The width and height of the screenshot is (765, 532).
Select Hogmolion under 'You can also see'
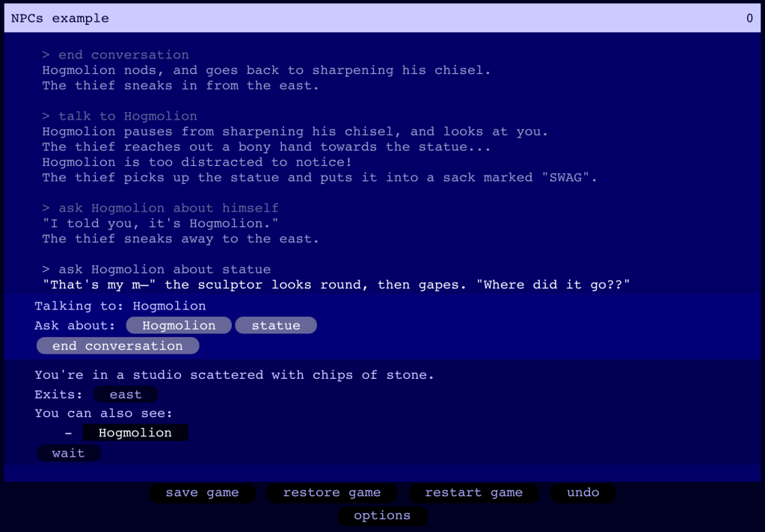point(135,432)
